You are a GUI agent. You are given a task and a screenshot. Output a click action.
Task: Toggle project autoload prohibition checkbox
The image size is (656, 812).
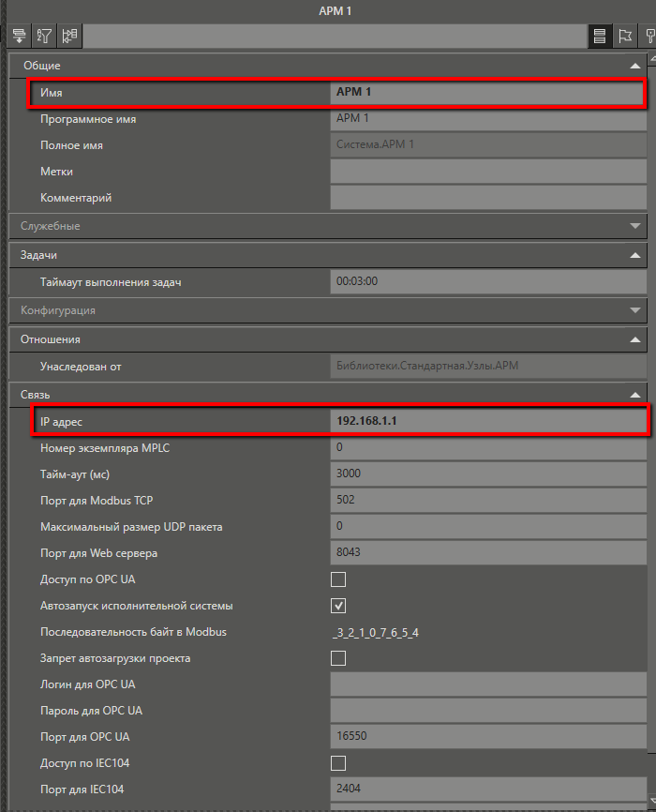[338, 658]
